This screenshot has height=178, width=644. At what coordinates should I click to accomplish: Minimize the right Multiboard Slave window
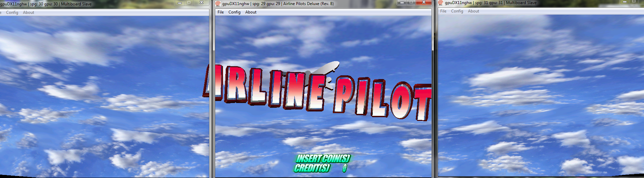point(625,2)
